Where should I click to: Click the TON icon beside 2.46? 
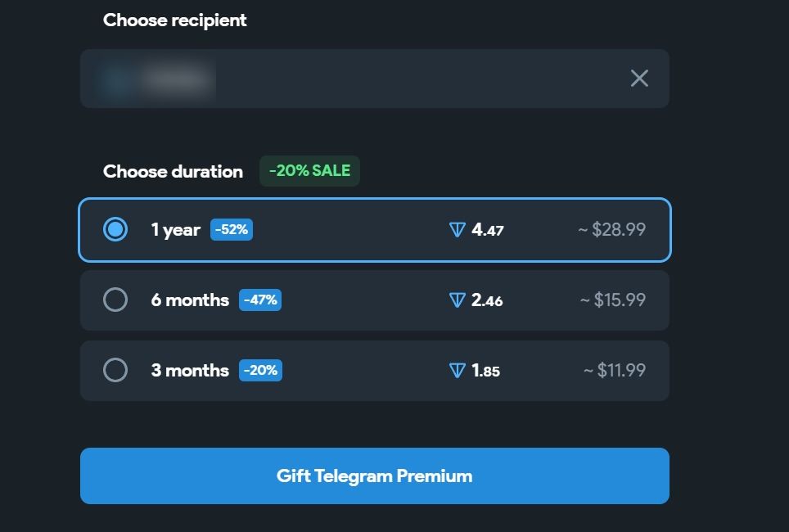[458, 300]
